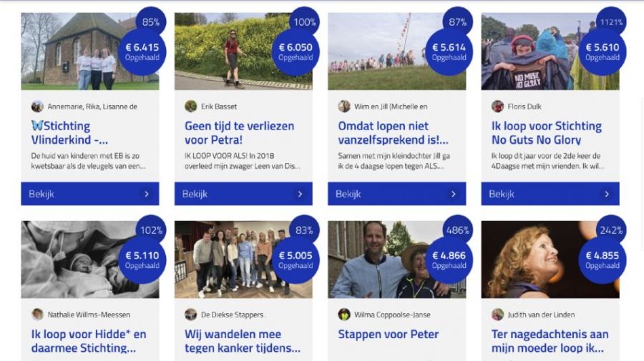Image resolution: width=644 pixels, height=361 pixels.
Task: Click Judith van der Linden avatar
Action: point(497,315)
